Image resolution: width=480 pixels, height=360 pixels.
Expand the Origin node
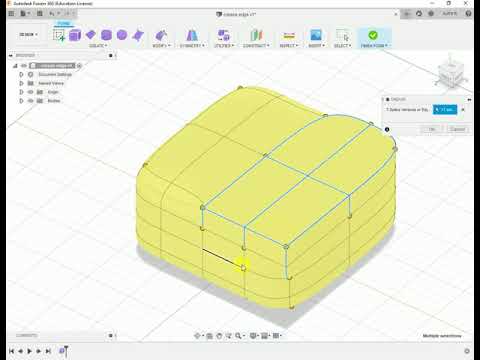point(21,92)
